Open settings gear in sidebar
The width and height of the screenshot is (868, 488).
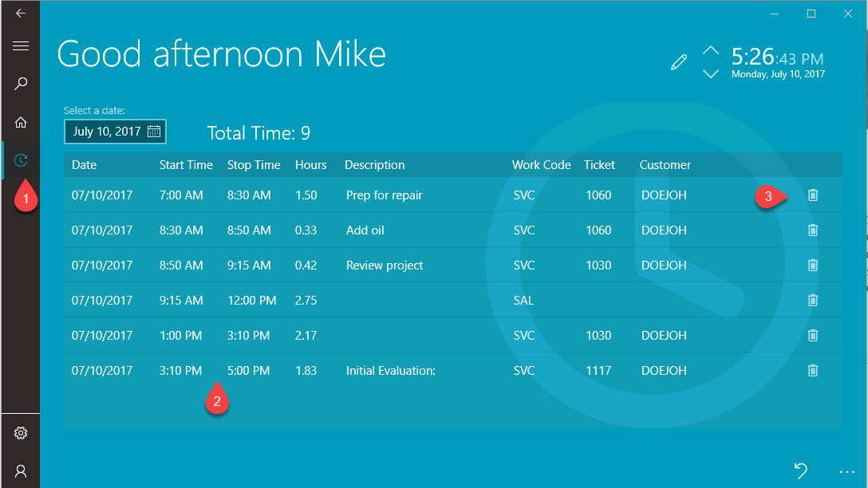tap(21, 433)
